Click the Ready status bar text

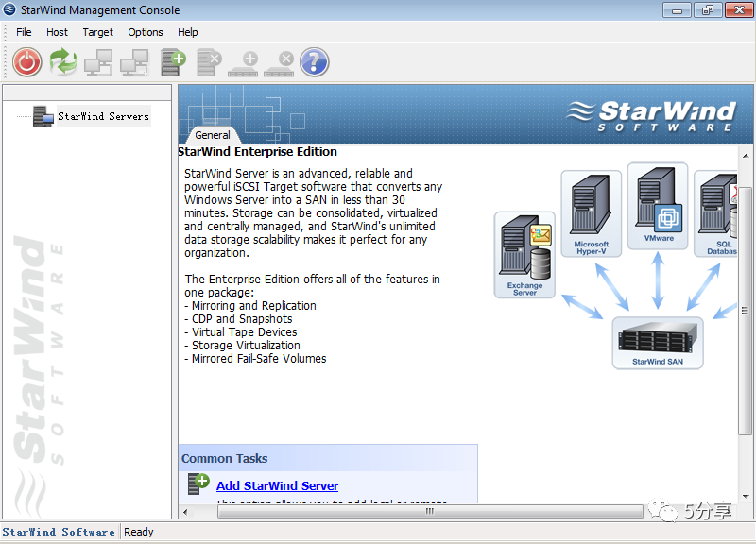[138, 532]
